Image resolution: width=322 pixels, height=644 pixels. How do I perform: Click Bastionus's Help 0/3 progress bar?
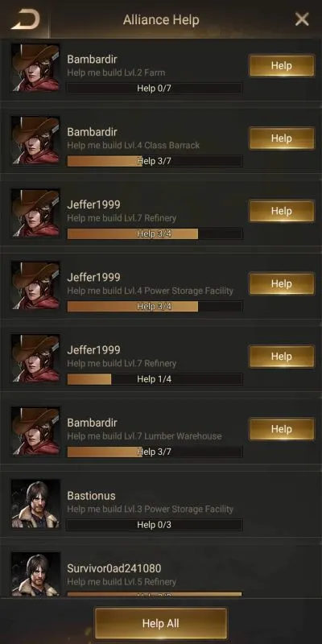pyautogui.click(x=155, y=525)
